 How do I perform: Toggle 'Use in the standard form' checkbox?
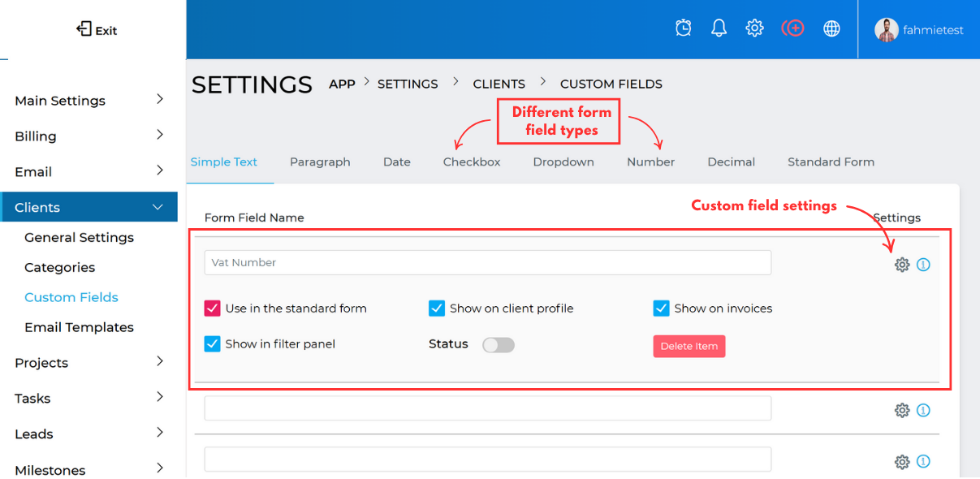click(212, 309)
